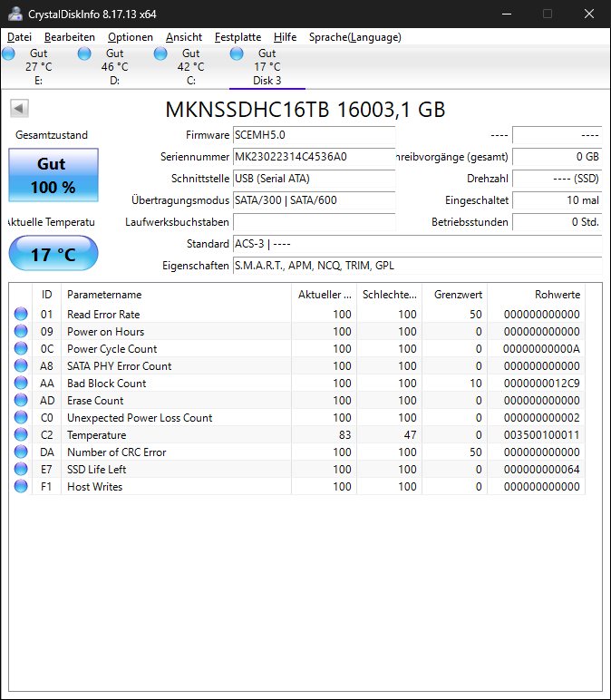Click the CrystalDiskInfo app icon in title bar
Viewport: 611px width, 700px height.
(15, 14)
